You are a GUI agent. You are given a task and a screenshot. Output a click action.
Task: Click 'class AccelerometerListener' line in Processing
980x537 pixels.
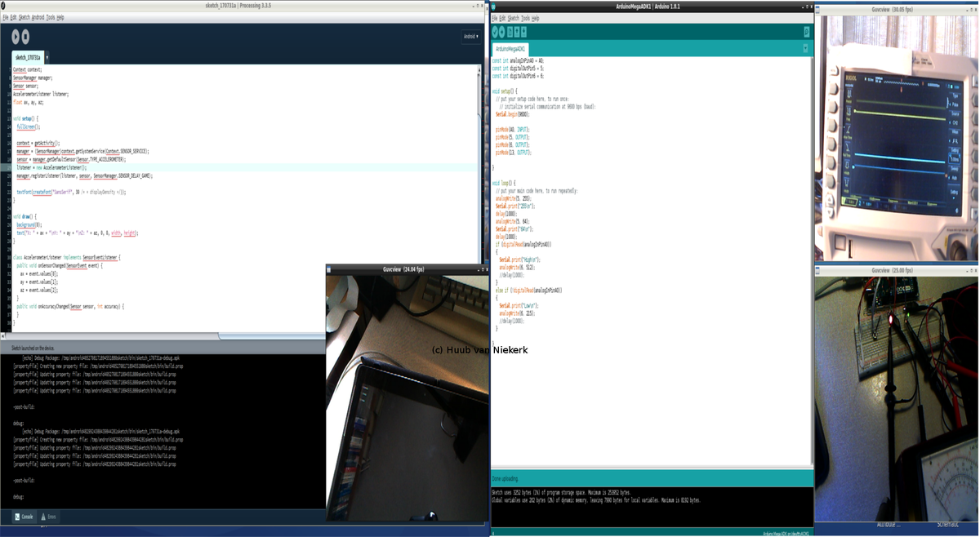[66, 257]
